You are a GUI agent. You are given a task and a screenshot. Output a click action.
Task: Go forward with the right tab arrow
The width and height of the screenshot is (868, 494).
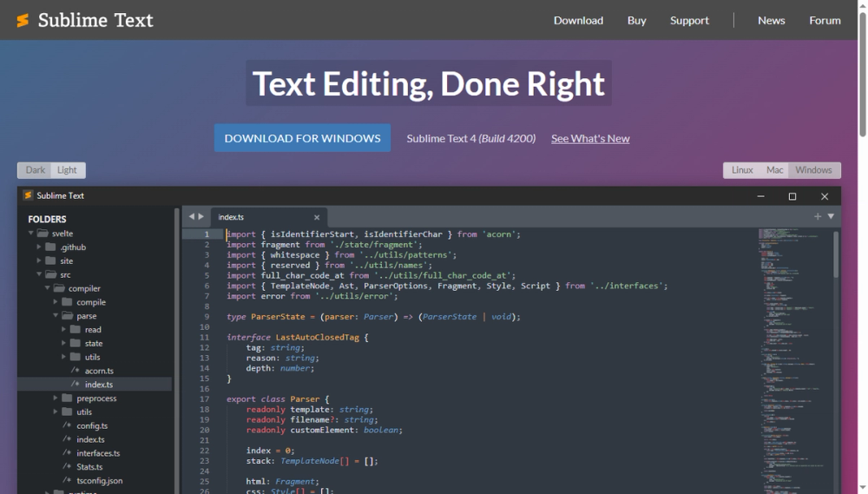pos(201,216)
